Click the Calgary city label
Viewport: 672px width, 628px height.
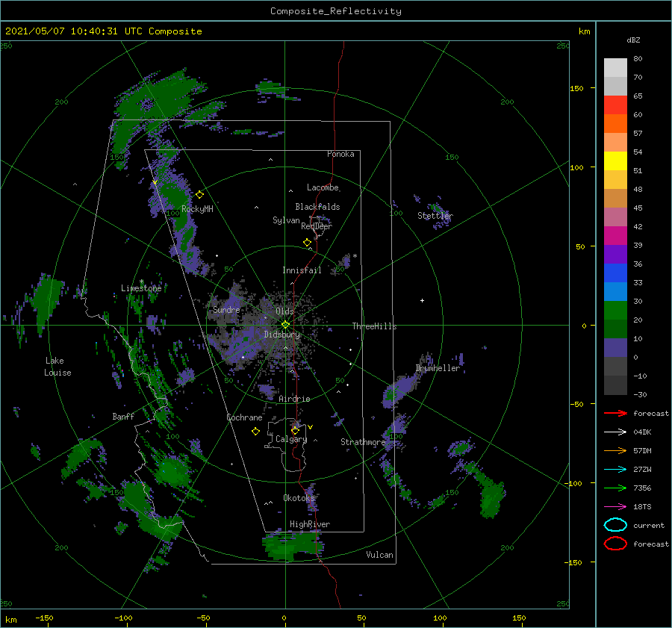tap(291, 439)
